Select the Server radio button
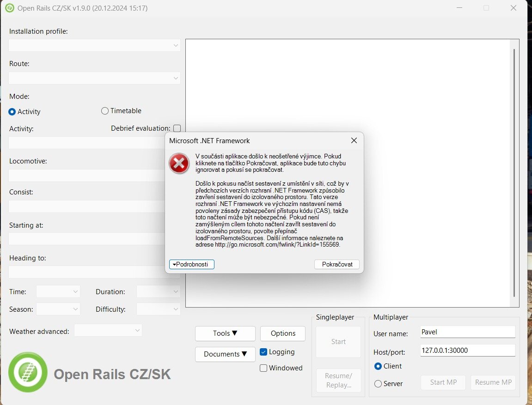 [x=378, y=384]
